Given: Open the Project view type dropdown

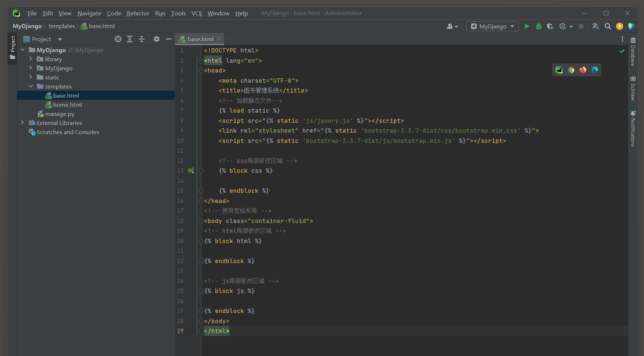Looking at the screenshot, I should point(60,39).
